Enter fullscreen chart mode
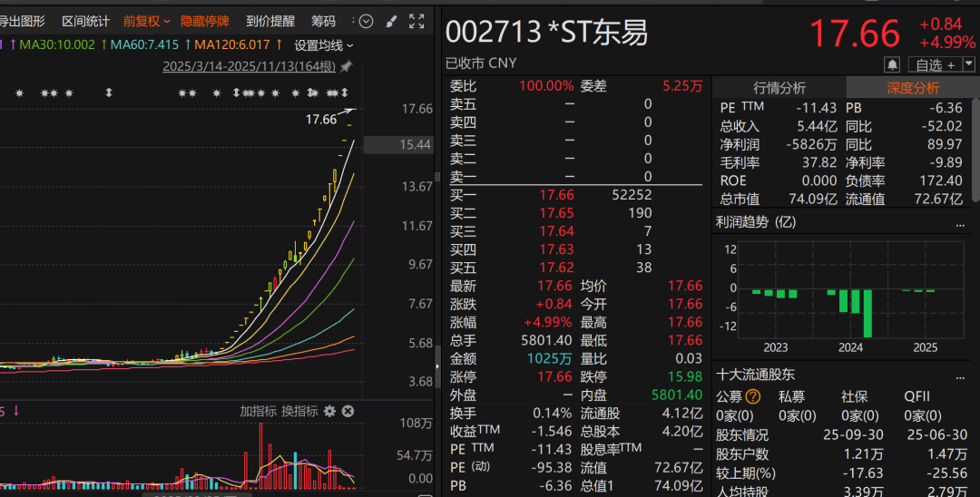The image size is (980, 497). pos(416,21)
